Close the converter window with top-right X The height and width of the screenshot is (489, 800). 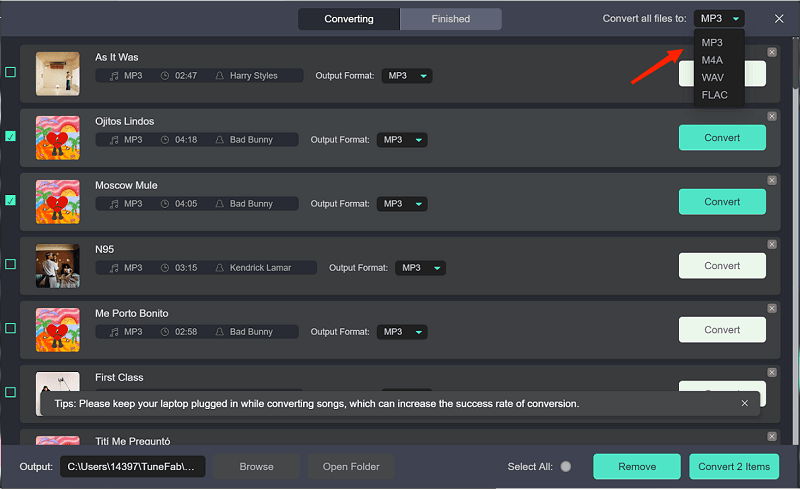point(779,18)
